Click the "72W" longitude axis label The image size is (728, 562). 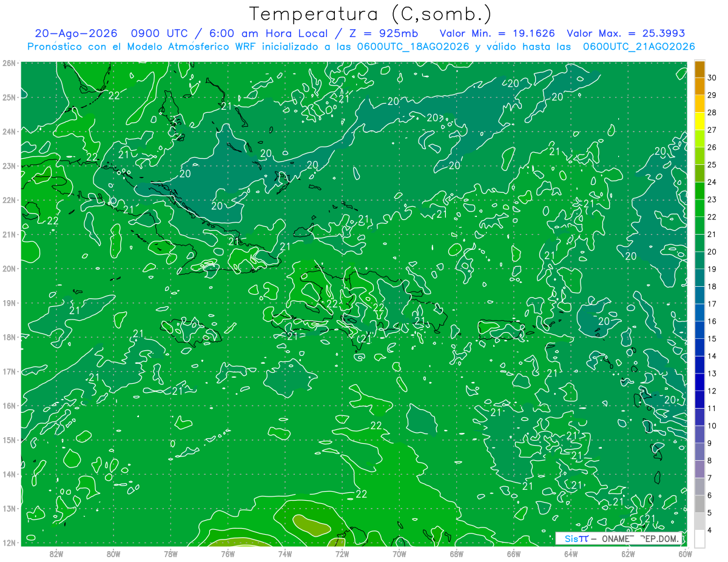point(342,554)
